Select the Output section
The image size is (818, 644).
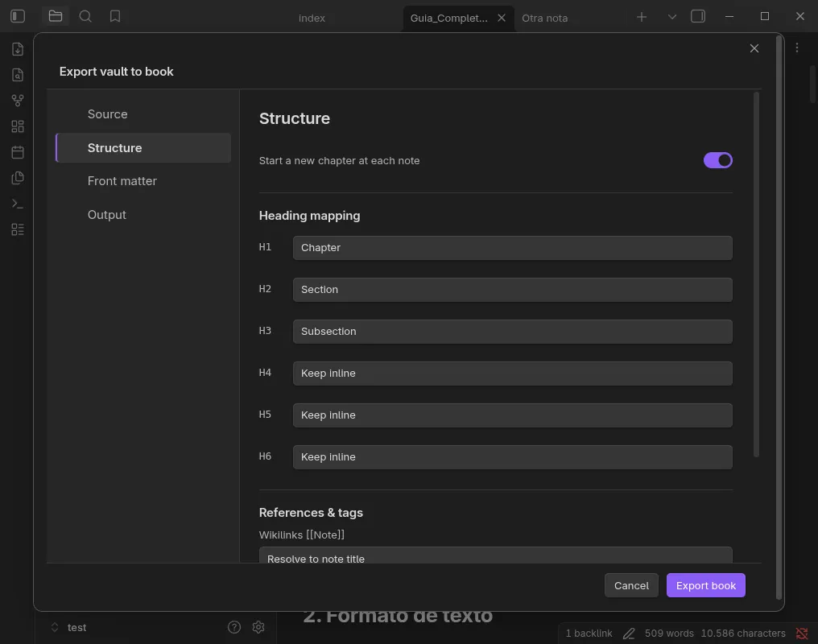click(x=143, y=215)
